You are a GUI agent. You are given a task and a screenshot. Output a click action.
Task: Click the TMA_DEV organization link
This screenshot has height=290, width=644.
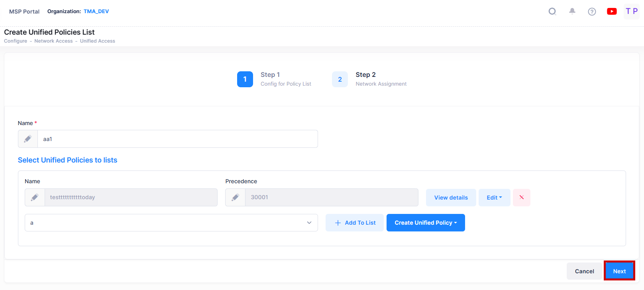coord(96,12)
